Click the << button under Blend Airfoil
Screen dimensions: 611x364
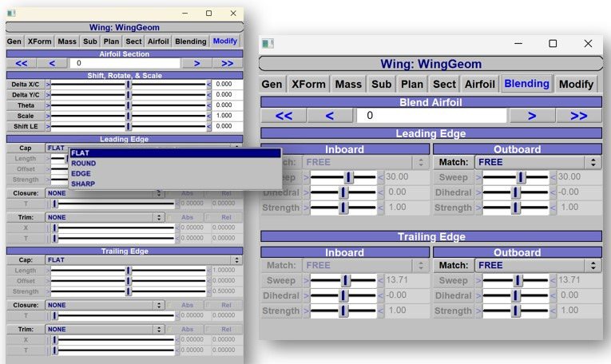tap(284, 116)
